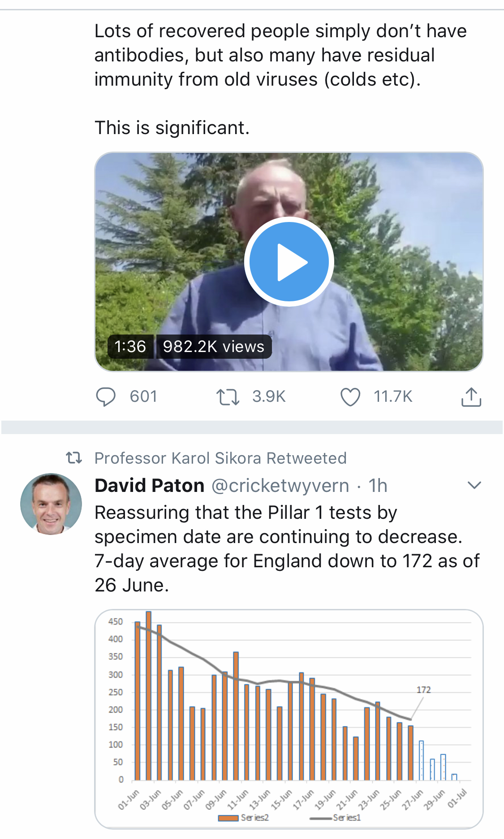Click the 1h timestamp on the tweet

pyautogui.click(x=378, y=486)
